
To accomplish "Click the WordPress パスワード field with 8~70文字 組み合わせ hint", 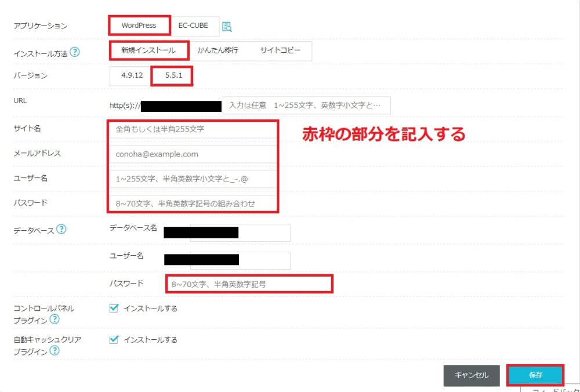I will [193, 204].
